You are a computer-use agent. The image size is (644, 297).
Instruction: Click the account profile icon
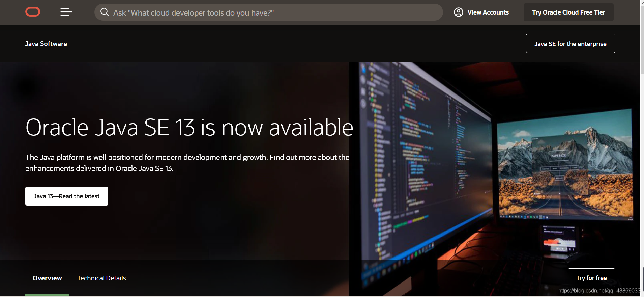click(x=458, y=12)
